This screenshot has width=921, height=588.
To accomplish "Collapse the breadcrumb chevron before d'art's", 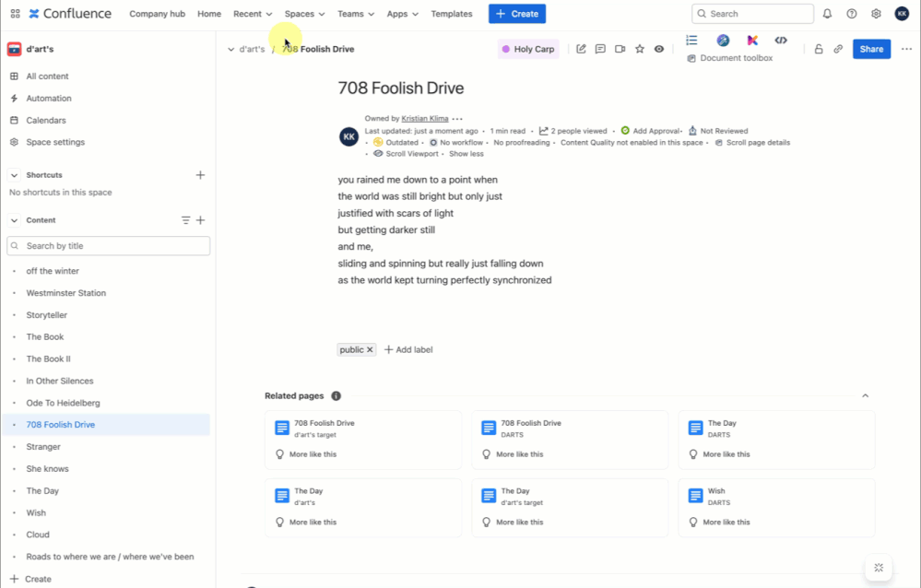I will pos(230,50).
